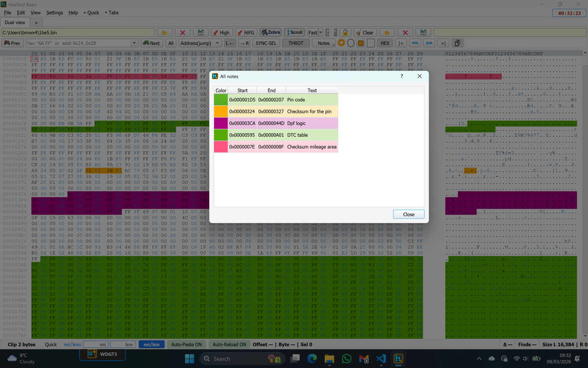Screen dimensions: 588x368
Task: Toggle Auto-Reload ON setting
Action: click(x=229, y=344)
